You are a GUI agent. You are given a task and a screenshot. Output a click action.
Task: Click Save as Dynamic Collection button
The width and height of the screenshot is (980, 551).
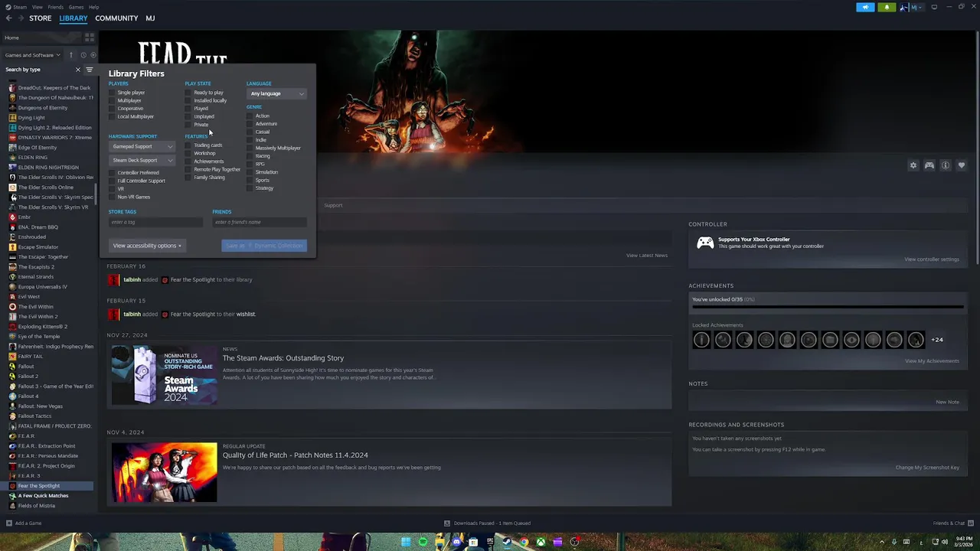(x=264, y=246)
